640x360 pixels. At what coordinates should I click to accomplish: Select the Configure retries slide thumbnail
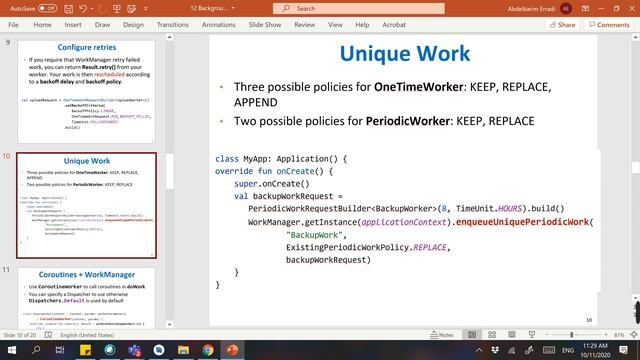(87, 91)
